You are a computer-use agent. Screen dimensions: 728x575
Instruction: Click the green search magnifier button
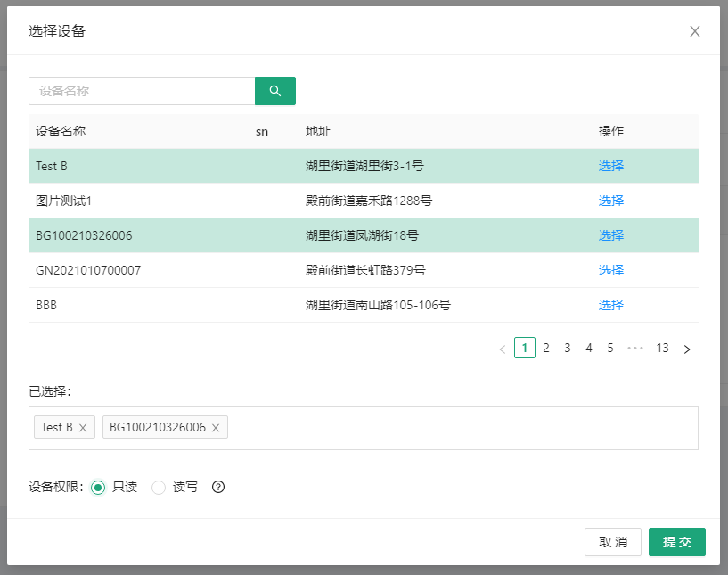274,91
